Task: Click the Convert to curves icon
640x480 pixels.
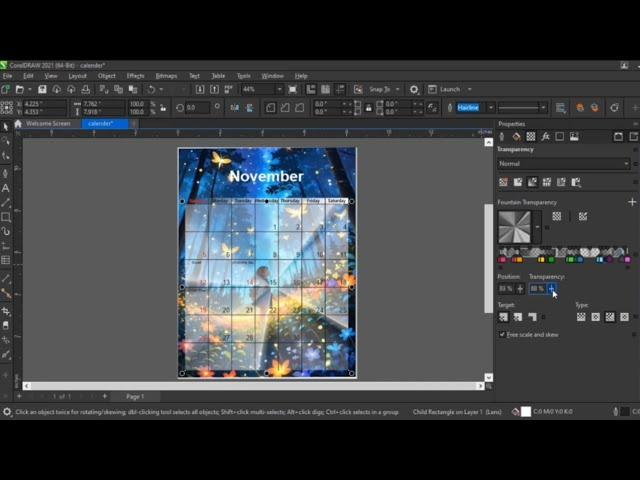Action: pyautogui.click(x=614, y=107)
